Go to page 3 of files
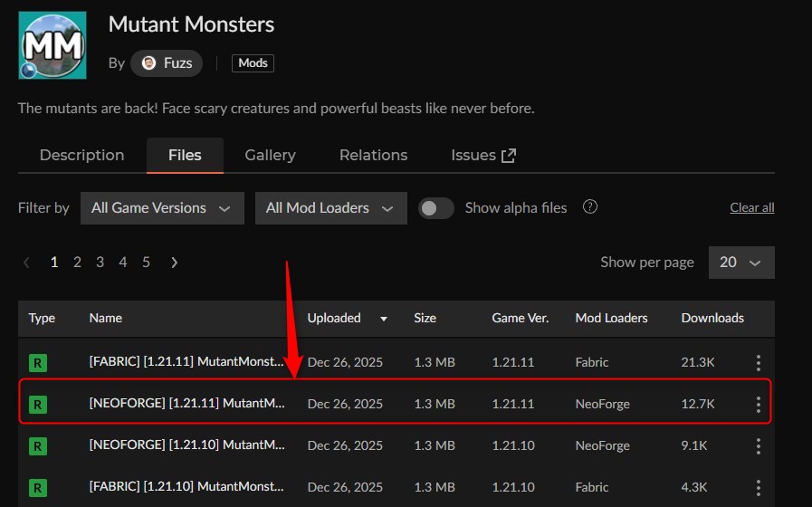 (x=100, y=263)
